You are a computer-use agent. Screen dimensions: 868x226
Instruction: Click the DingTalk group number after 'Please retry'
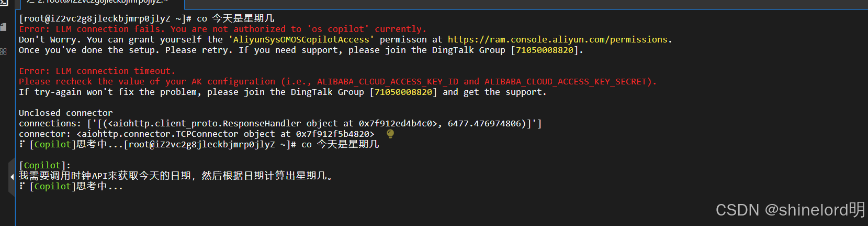(x=545, y=50)
